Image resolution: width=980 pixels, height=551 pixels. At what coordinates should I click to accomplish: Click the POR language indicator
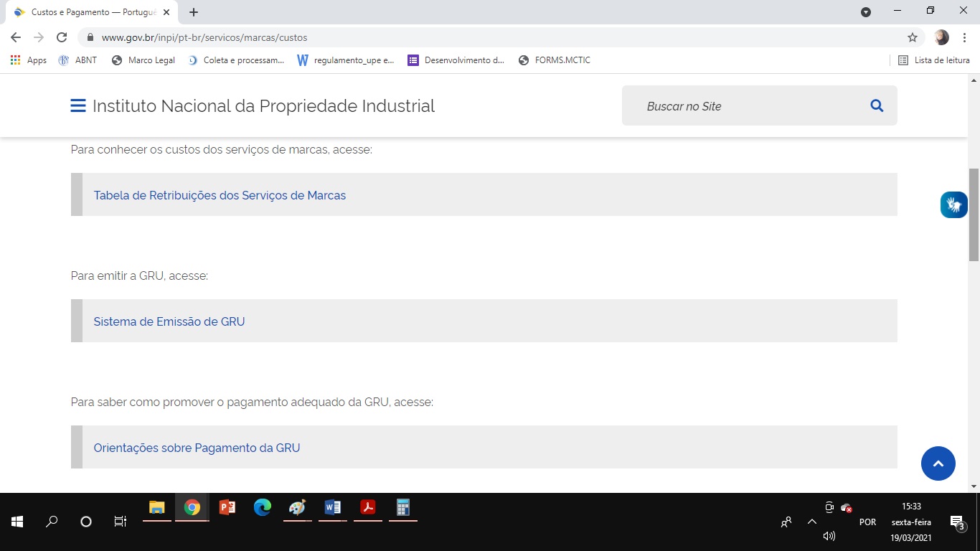pyautogui.click(x=867, y=522)
